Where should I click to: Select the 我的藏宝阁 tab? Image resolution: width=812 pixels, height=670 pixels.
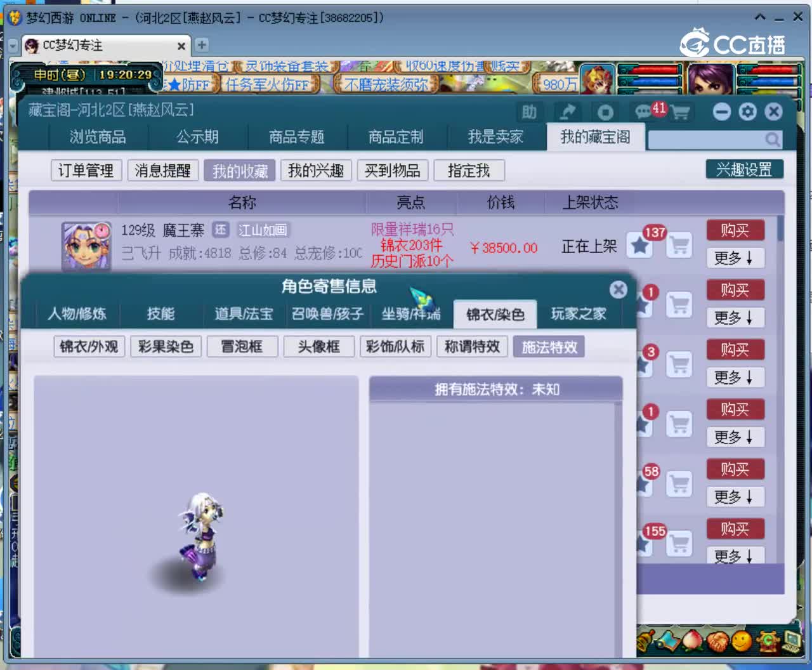click(x=596, y=136)
